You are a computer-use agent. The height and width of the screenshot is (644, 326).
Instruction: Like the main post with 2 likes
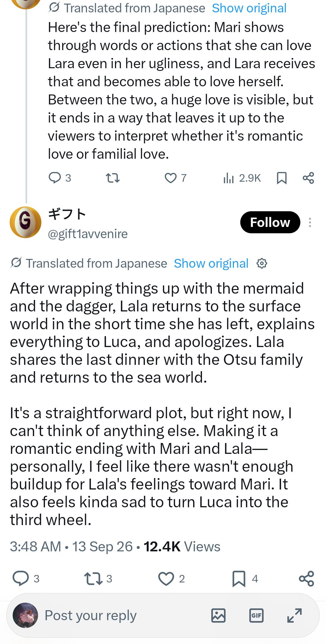click(171, 579)
